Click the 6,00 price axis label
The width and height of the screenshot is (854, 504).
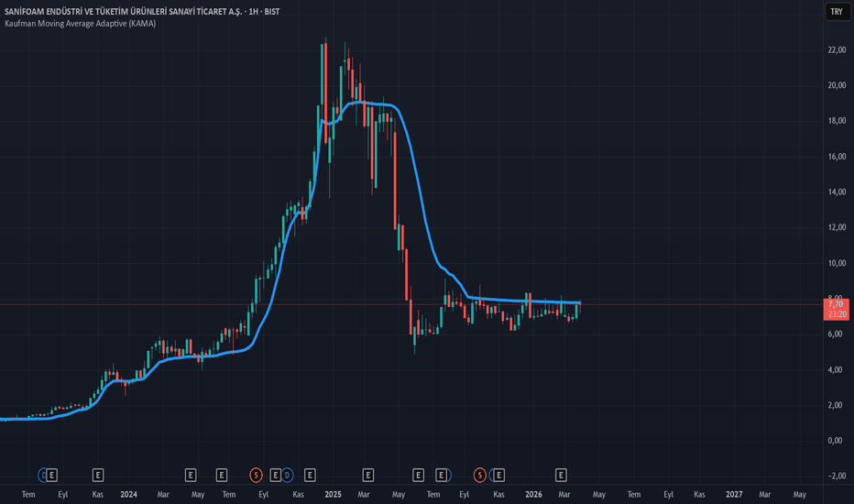837,334
